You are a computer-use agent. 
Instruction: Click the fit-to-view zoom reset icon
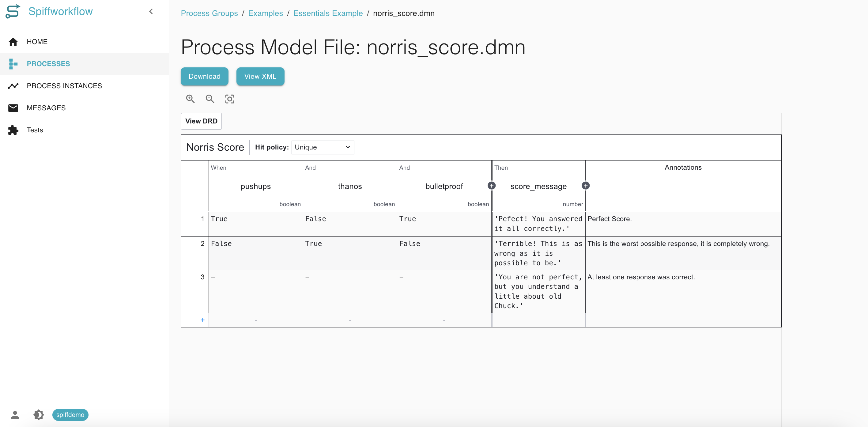(x=230, y=99)
